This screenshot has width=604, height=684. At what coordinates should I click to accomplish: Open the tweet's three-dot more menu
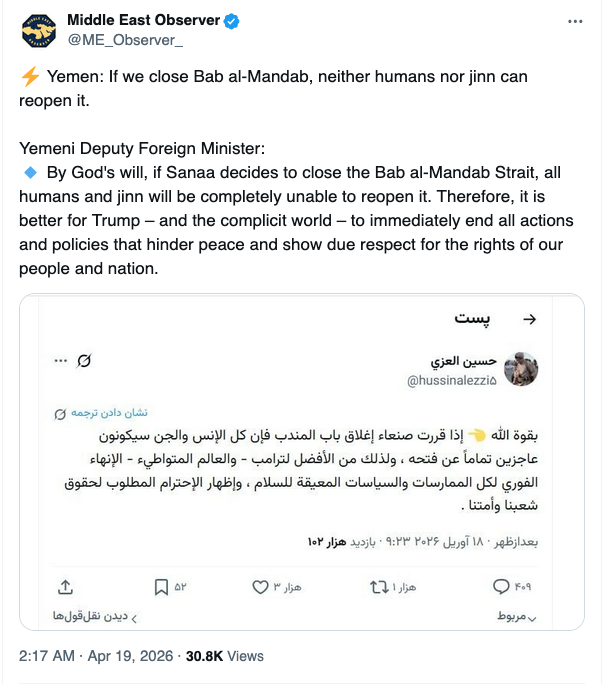click(x=574, y=21)
